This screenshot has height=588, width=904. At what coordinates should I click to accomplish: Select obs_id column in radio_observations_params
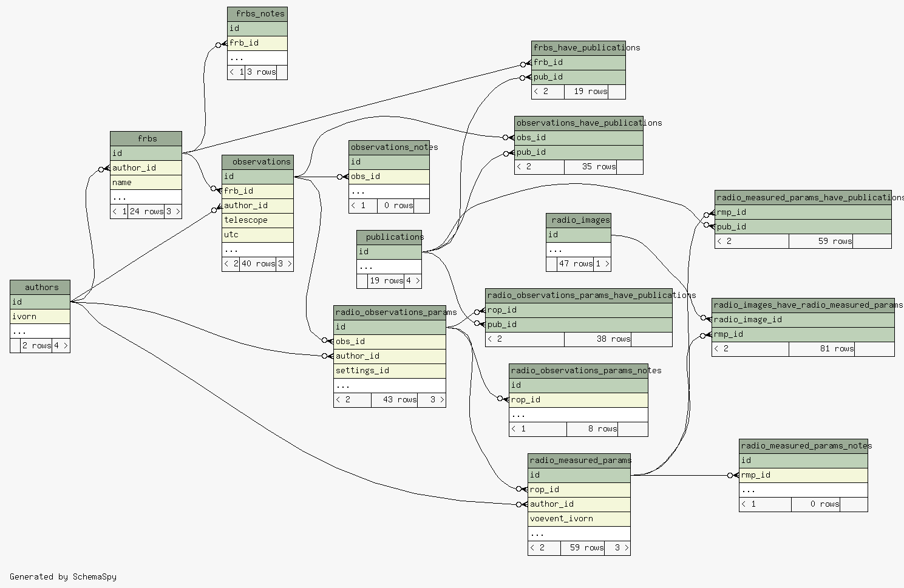point(390,342)
